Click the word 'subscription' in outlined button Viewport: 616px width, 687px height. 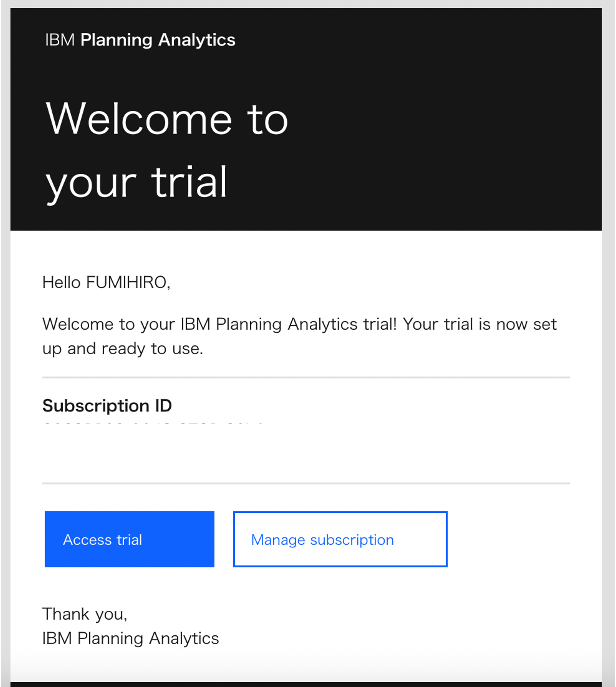click(x=352, y=540)
